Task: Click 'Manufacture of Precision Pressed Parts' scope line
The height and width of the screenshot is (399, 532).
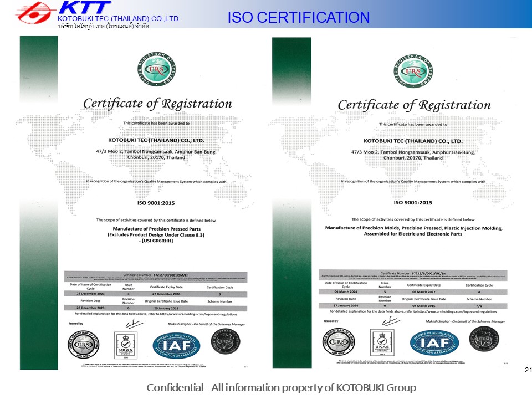Action: 156,229
